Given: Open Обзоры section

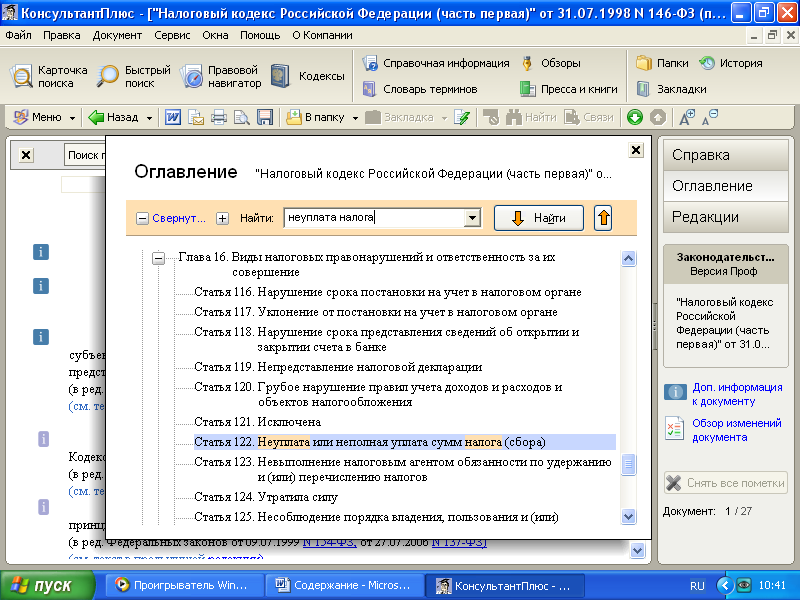Looking at the screenshot, I should [551, 63].
